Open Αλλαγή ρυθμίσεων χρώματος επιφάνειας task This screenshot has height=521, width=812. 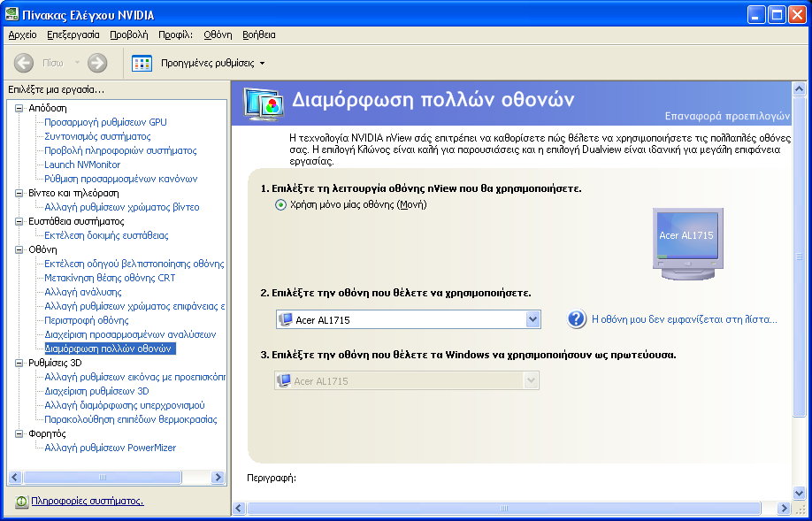(134, 307)
